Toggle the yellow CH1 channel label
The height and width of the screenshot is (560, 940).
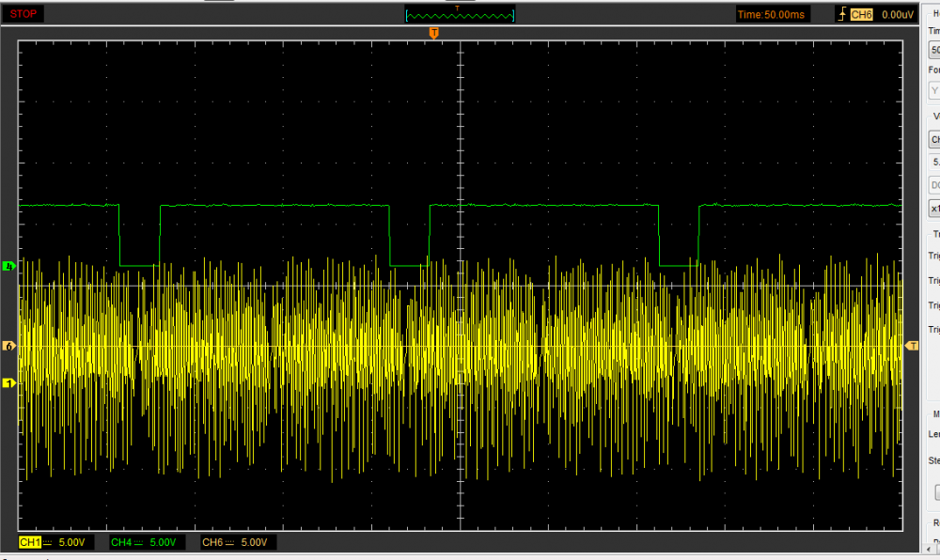(31, 542)
